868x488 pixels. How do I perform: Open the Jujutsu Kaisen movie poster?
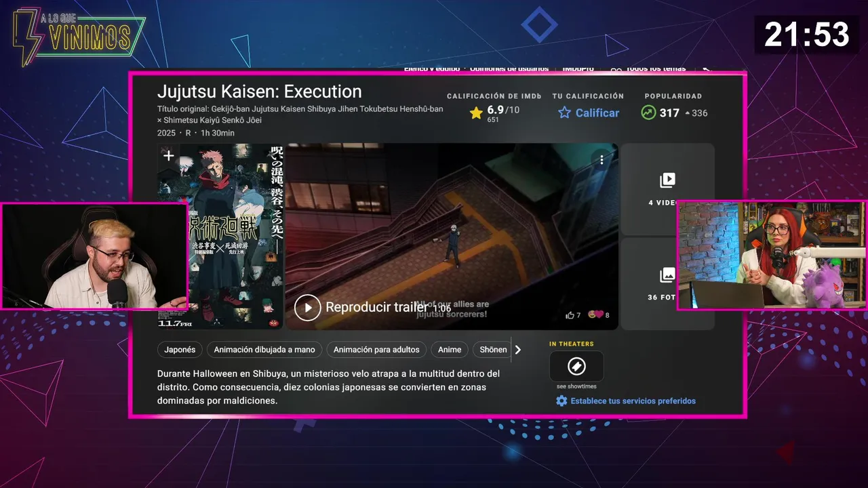220,237
